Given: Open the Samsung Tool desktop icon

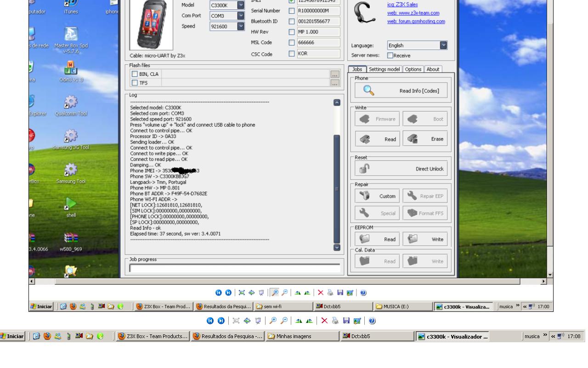Looking at the screenshot, I should tap(71, 172).
